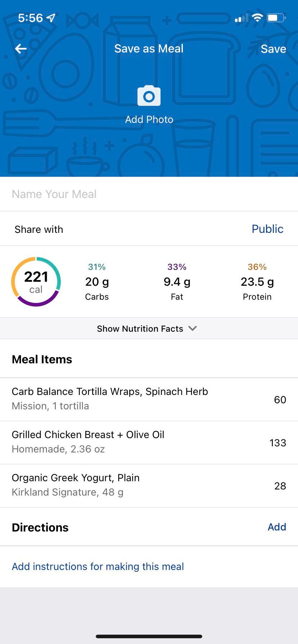The height and width of the screenshot is (644, 298).
Task: Tap the chevron next to Nutrition Facts
Action: pyautogui.click(x=193, y=328)
